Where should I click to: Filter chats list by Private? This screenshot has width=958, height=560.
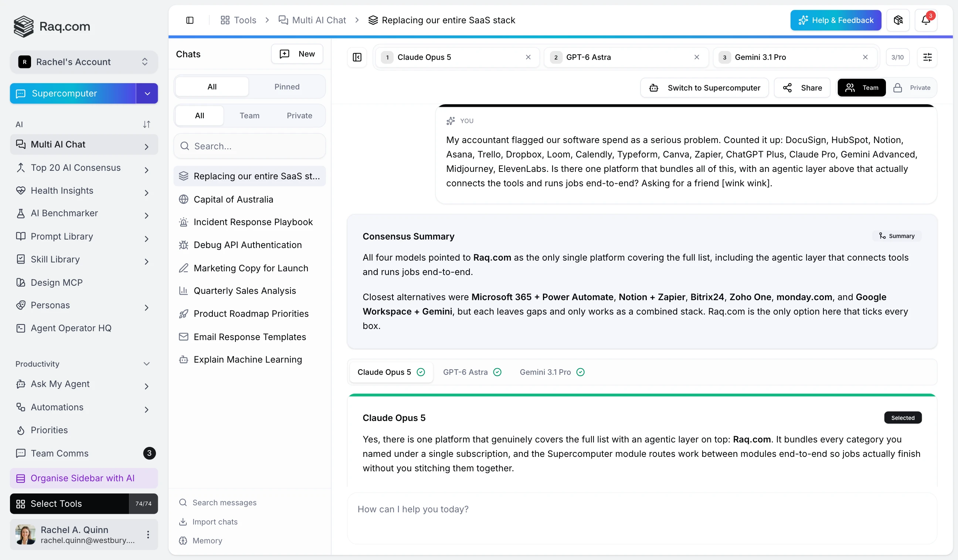[x=300, y=116]
